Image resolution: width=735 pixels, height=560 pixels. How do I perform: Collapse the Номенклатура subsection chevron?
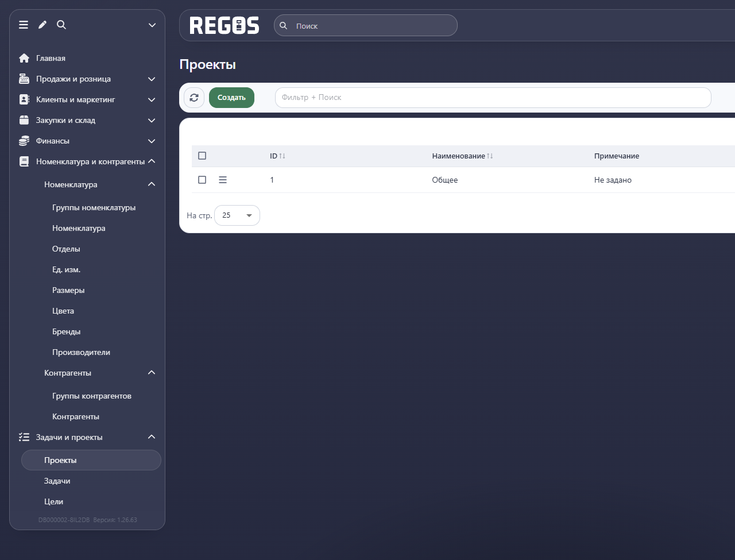[x=152, y=184]
